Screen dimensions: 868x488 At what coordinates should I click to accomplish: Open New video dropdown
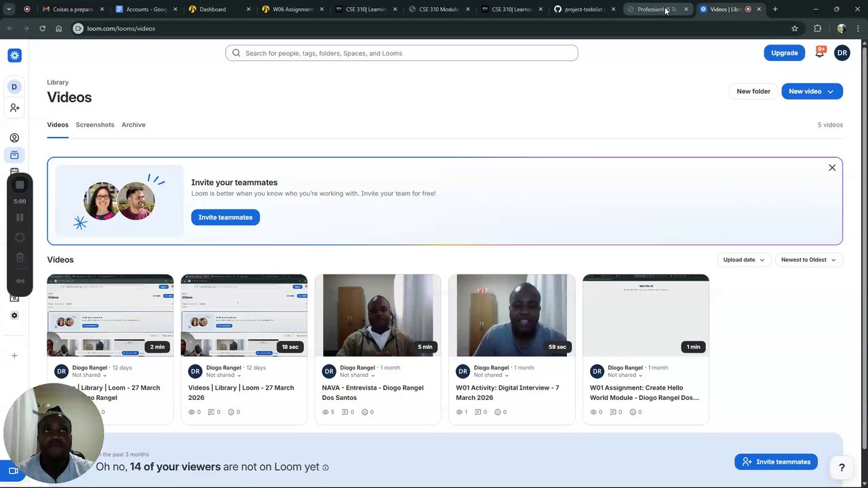click(812, 91)
